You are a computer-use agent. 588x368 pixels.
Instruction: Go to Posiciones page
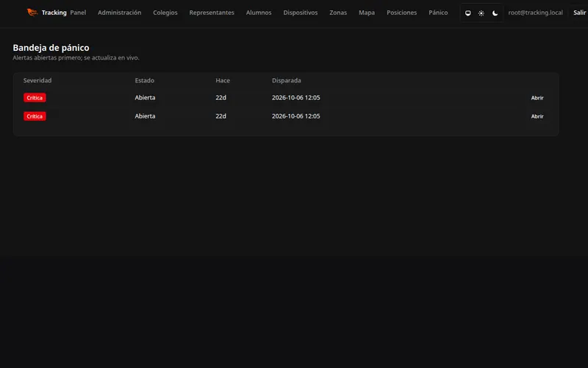tap(401, 13)
